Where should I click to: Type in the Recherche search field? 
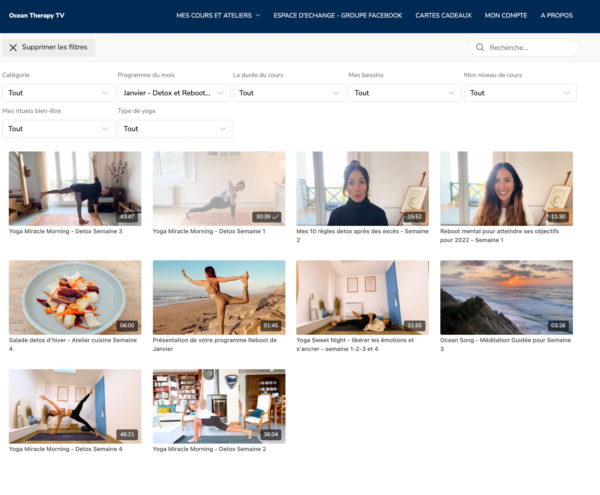(x=530, y=47)
